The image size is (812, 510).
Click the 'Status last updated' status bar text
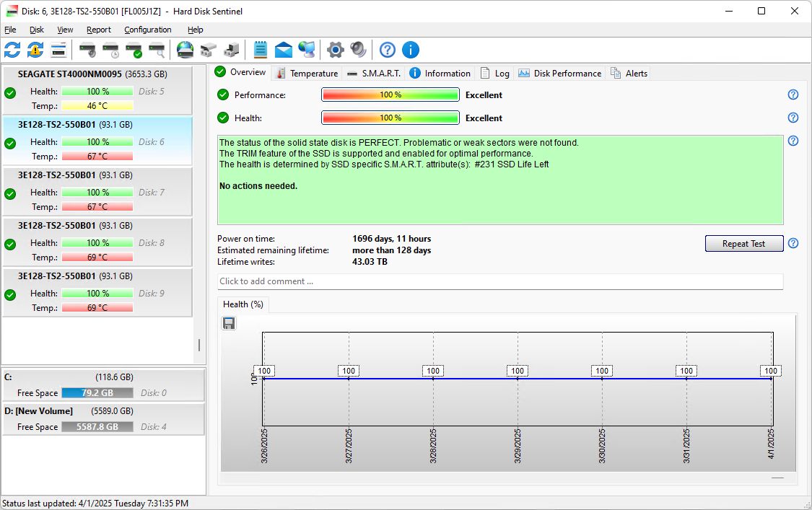[x=95, y=504]
